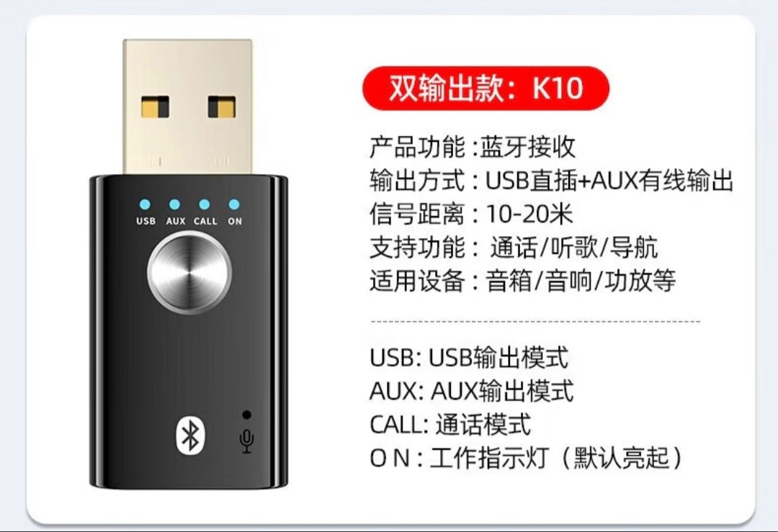Click the USB indicator light
The height and width of the screenshot is (532, 778).
[145, 204]
